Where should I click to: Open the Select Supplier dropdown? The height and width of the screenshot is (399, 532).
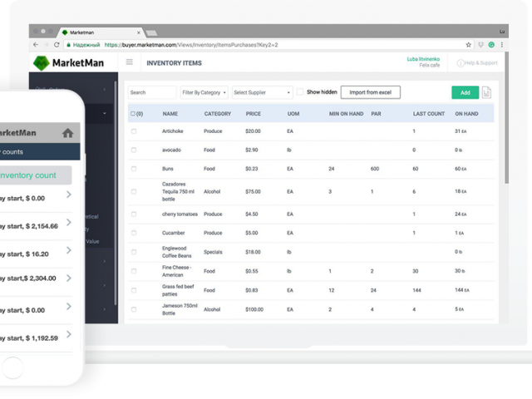[263, 92]
